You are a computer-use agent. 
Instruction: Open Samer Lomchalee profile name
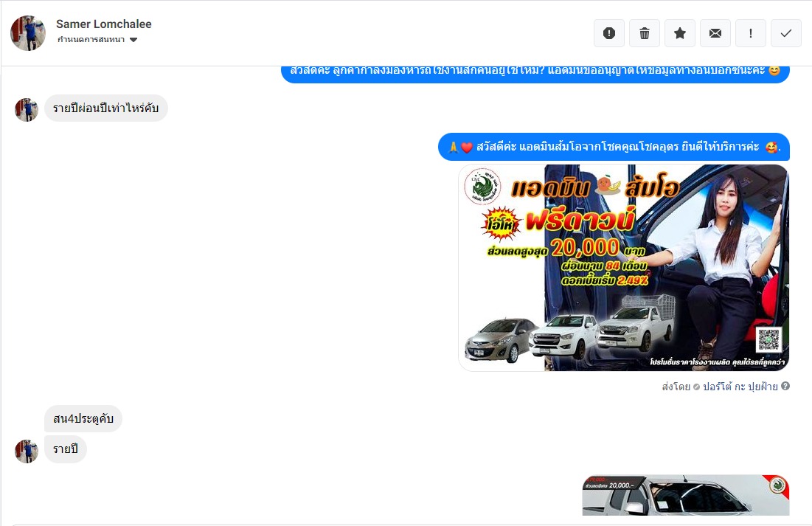(x=103, y=24)
